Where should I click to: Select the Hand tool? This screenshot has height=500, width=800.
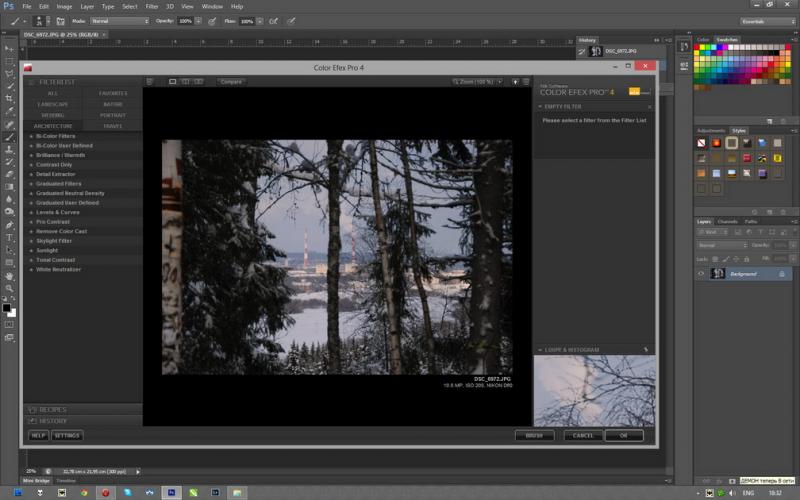[x=9, y=276]
